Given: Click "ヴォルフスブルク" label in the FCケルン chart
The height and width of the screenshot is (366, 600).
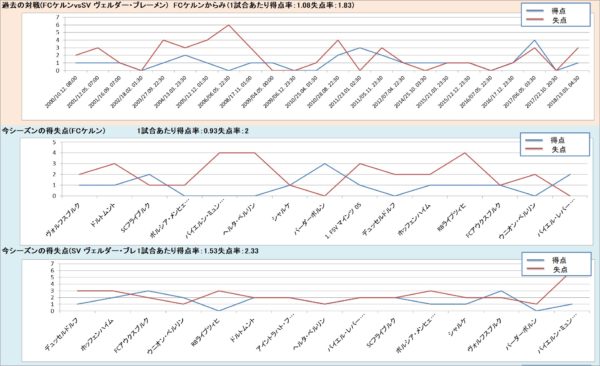Looking at the screenshot, I should (x=63, y=219).
